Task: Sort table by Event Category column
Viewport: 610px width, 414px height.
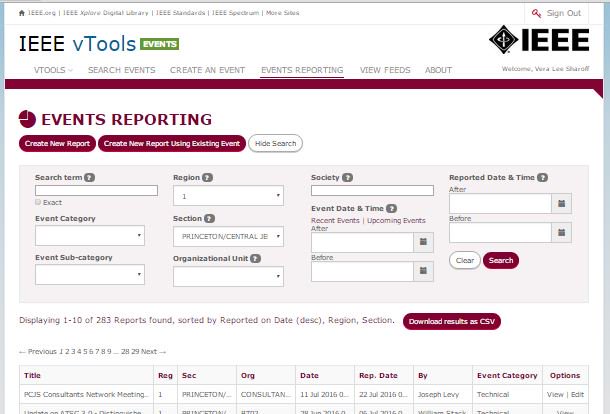Action: tap(507, 375)
